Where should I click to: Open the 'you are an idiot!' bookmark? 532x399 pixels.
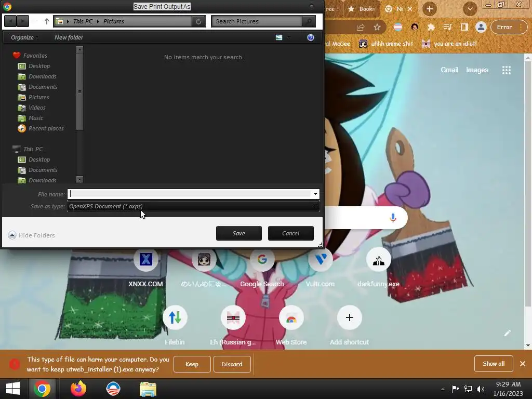point(449,44)
